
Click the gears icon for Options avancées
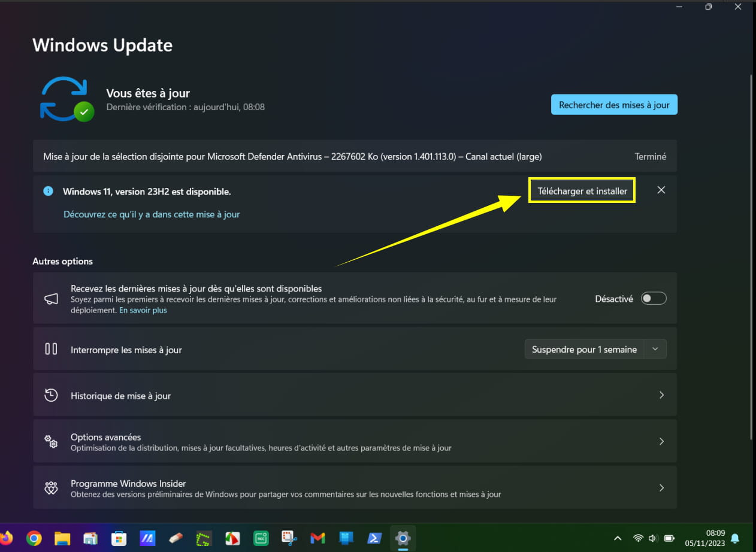coord(52,442)
